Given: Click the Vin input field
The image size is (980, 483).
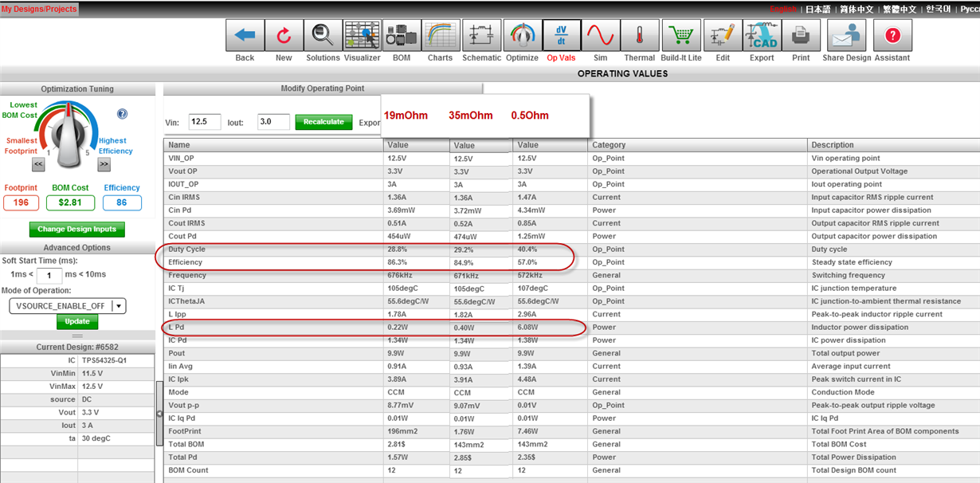Looking at the screenshot, I should pos(205,122).
